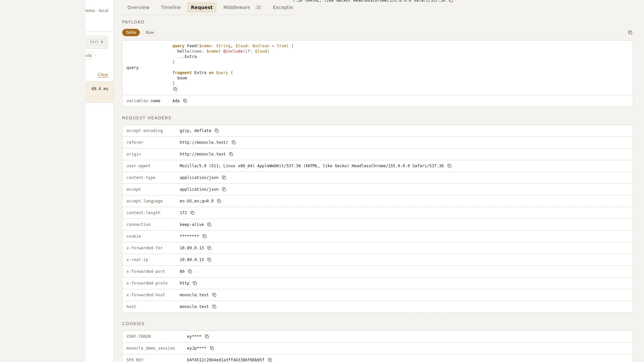Screen dimensions: 644x362
Task: Copy the XSRF-TOKEN cookie value
Action: (207, 337)
